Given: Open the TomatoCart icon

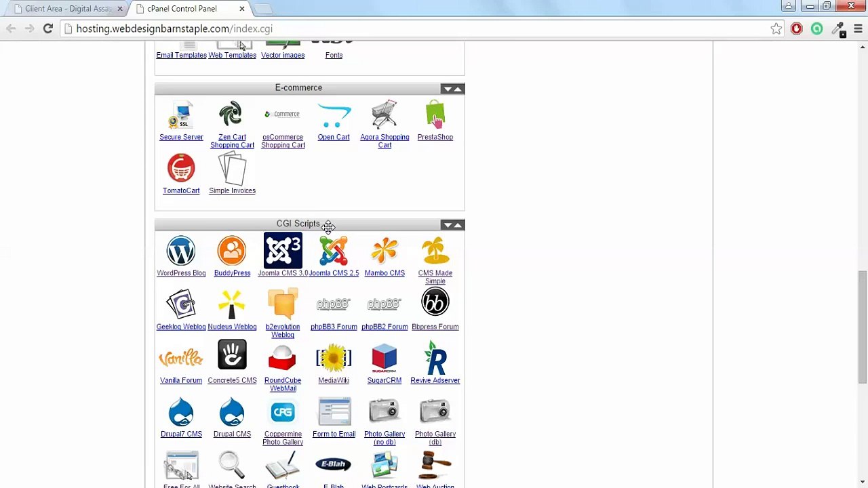Looking at the screenshot, I should click(x=181, y=168).
